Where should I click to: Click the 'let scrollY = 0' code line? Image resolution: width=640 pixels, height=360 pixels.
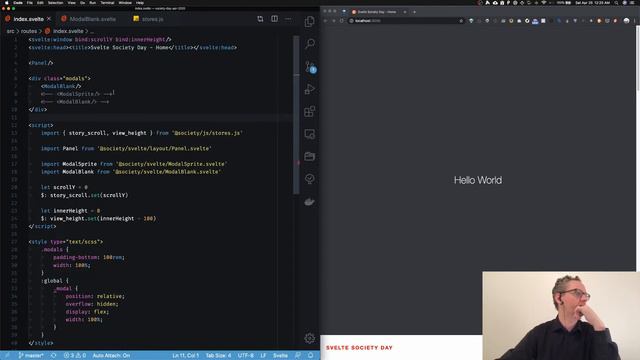click(64, 187)
